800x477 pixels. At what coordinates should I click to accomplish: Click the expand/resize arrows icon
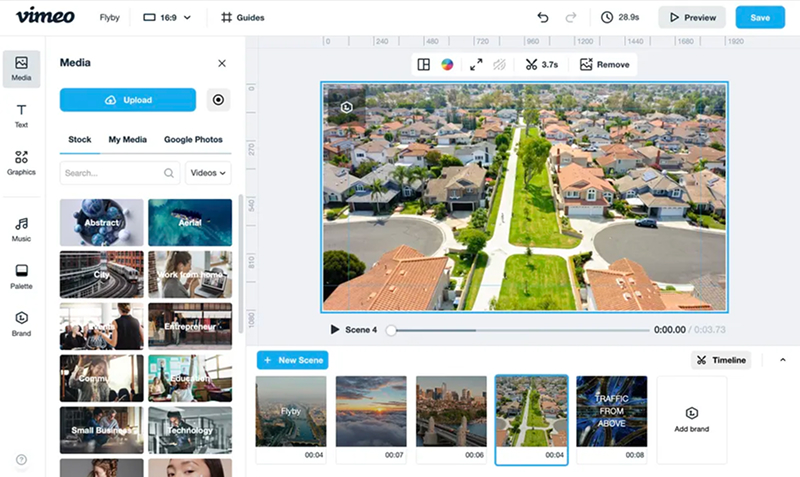click(x=476, y=65)
